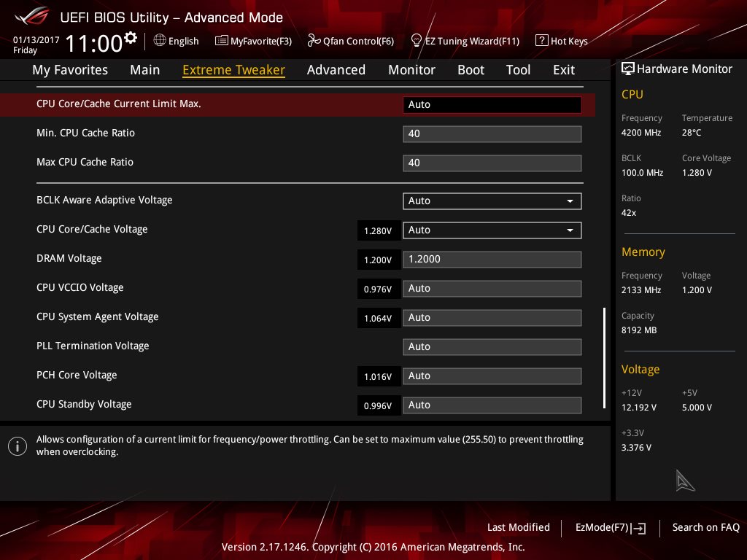
Task: Select the PLL Termination Voltage label
Action: click(x=93, y=346)
